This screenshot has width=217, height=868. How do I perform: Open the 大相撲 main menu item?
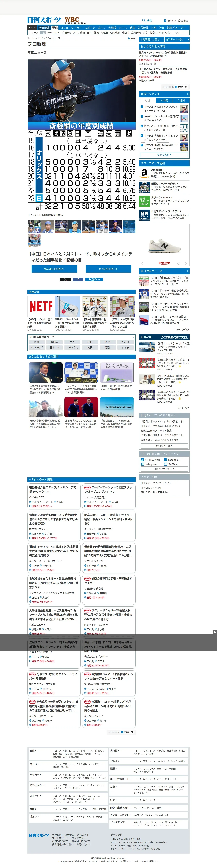(112, 28)
